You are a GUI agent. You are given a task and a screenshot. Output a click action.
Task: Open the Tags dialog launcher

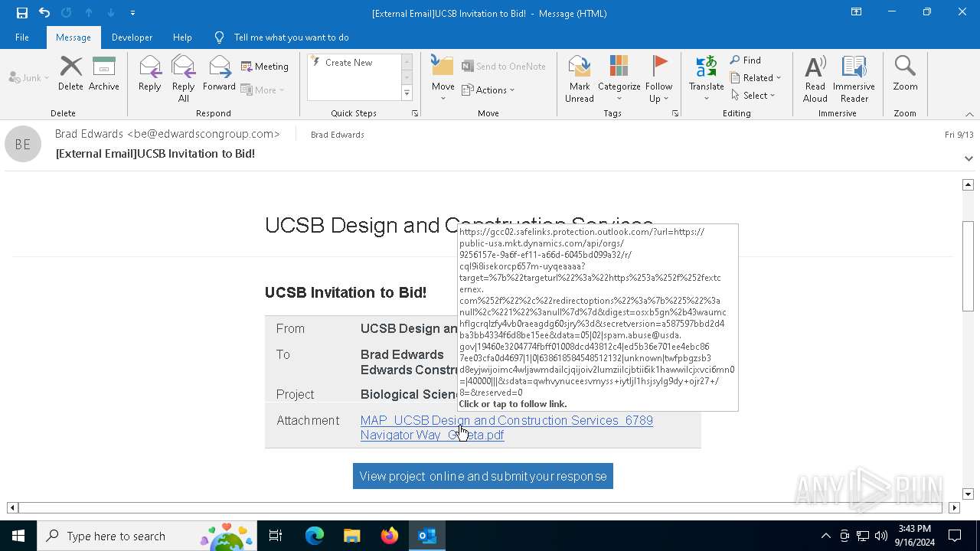click(675, 113)
